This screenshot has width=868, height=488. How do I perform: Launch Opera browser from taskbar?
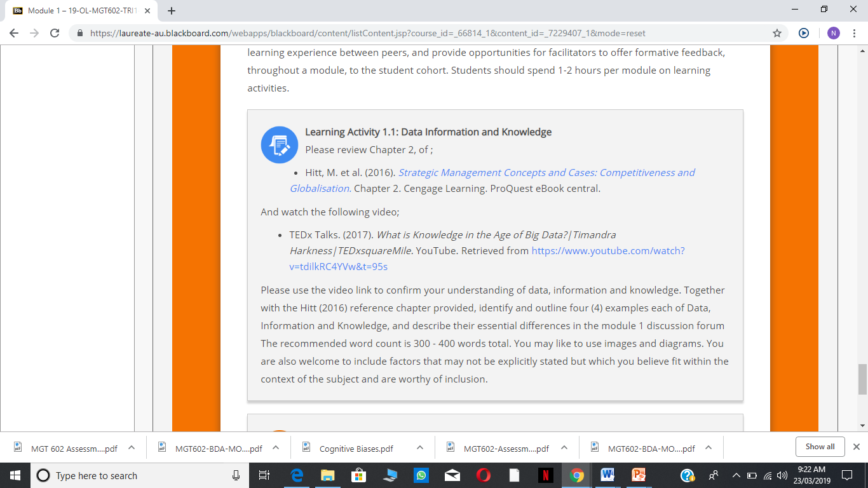click(x=483, y=475)
